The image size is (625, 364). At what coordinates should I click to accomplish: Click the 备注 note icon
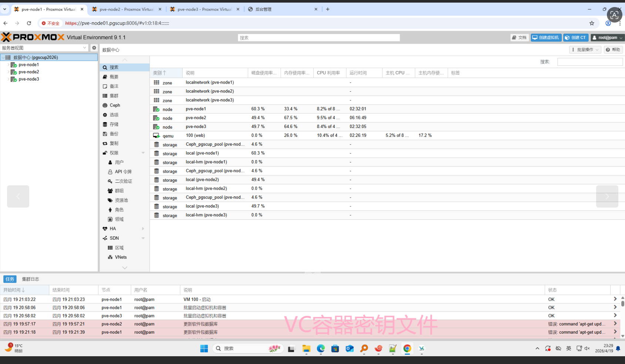(x=105, y=86)
